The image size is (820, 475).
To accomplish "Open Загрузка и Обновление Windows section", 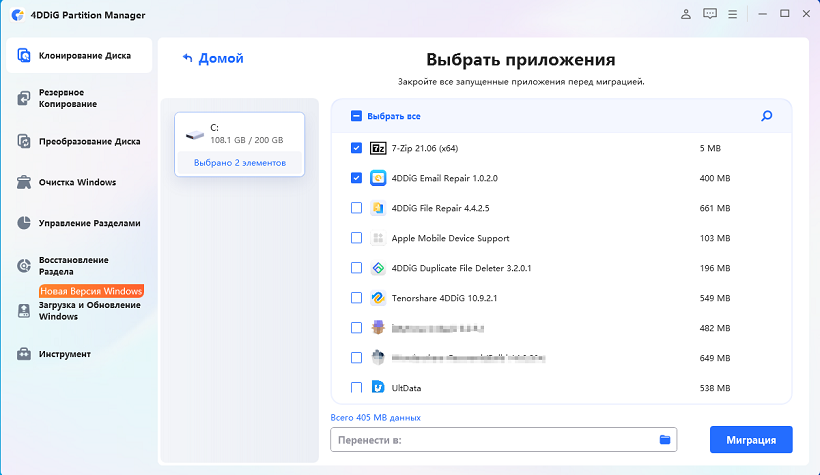I will point(79,311).
